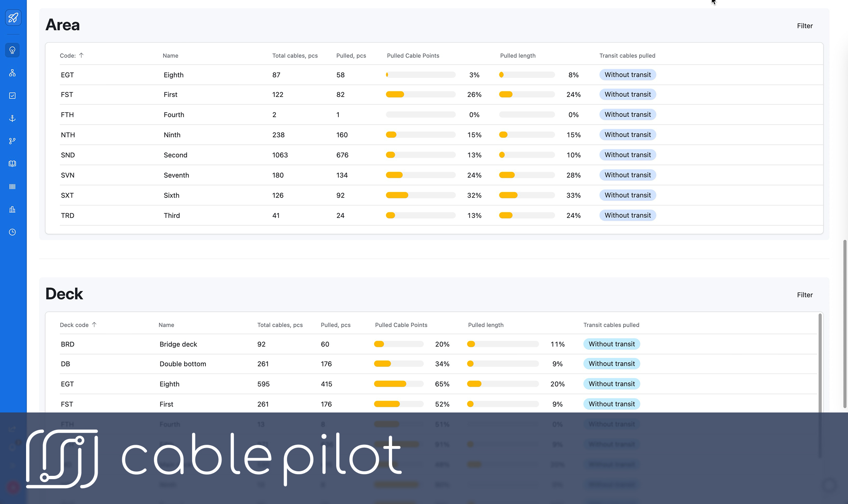Click the branch routing sidebar icon
The image size is (848, 504).
[x=12, y=141]
